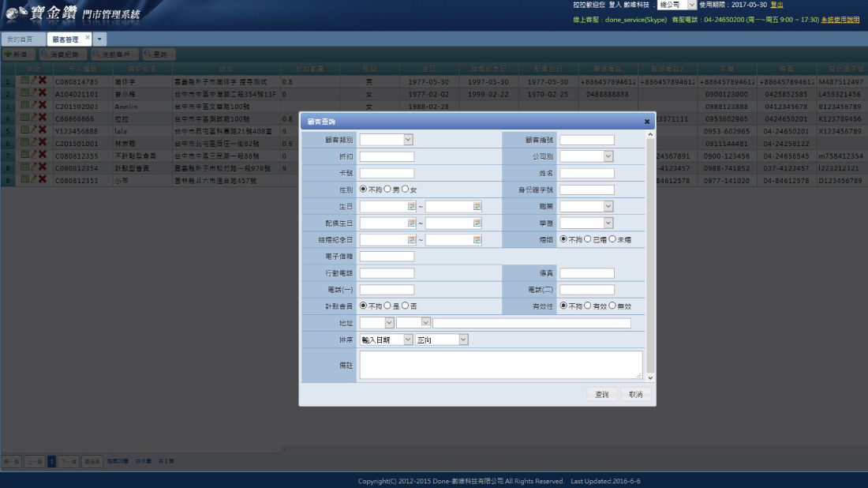Click the 新增 add toolbar button
The image size is (868, 488).
(x=18, y=54)
